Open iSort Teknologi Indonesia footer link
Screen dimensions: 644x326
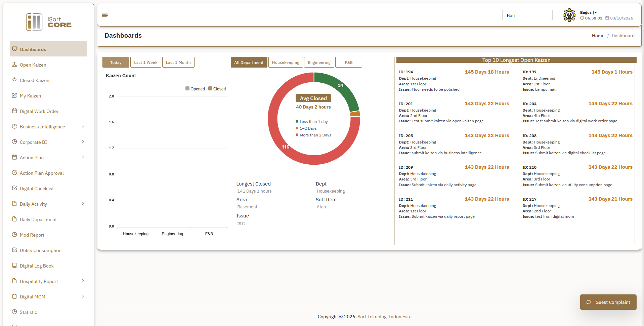[x=383, y=317]
